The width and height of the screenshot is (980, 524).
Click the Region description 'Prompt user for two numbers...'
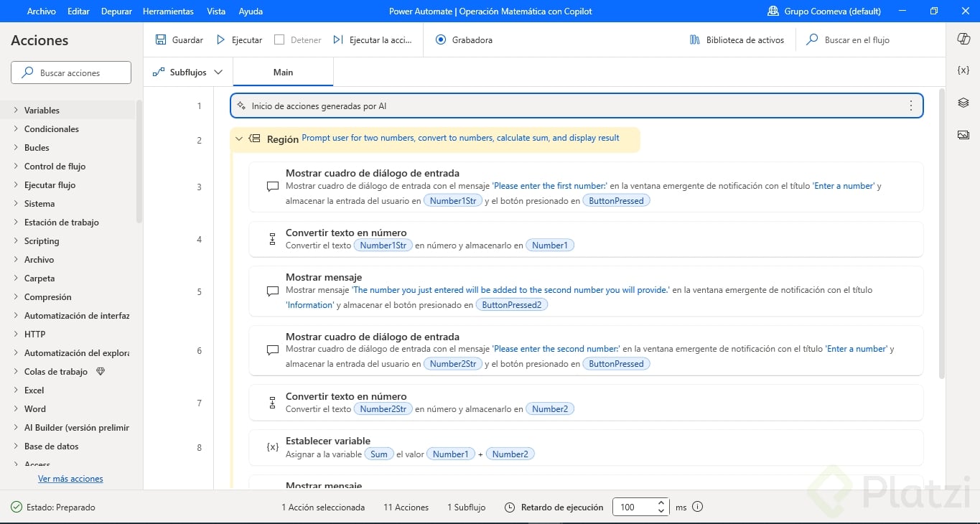460,138
